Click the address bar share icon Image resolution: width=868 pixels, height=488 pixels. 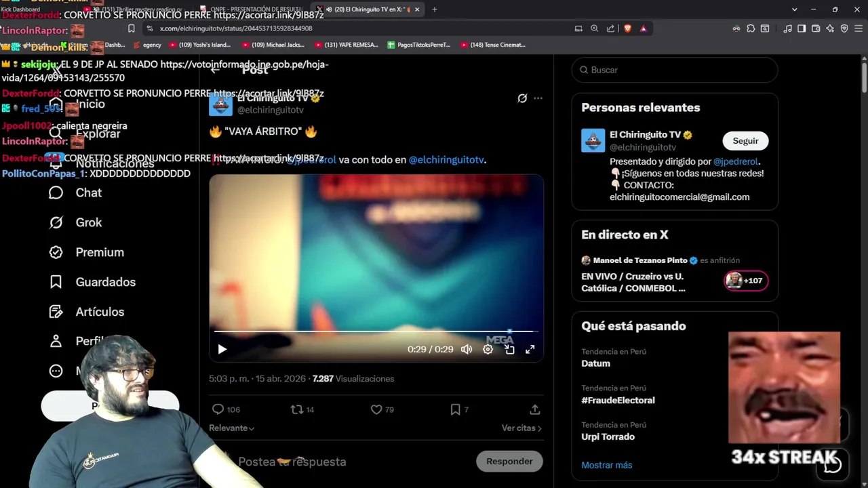[x=611, y=28]
